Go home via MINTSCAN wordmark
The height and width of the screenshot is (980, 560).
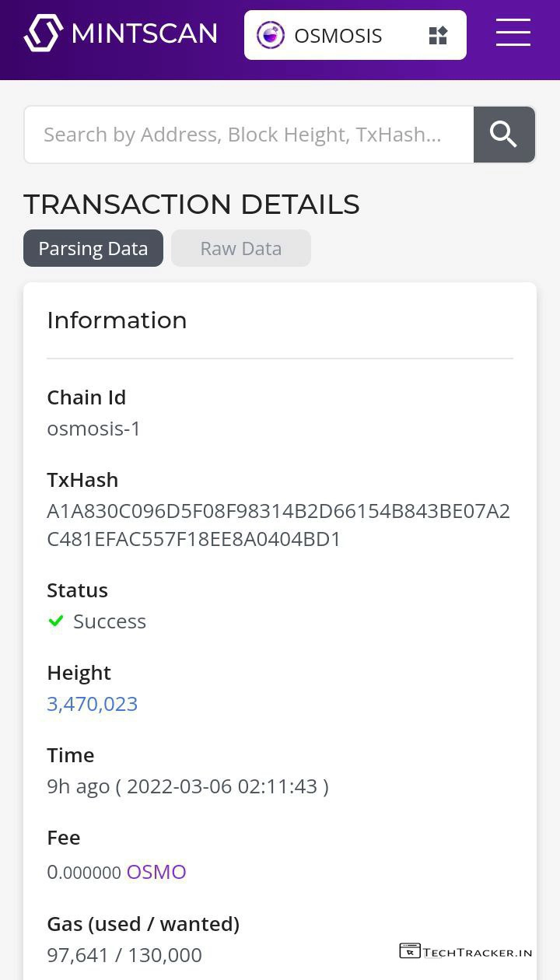[144, 33]
